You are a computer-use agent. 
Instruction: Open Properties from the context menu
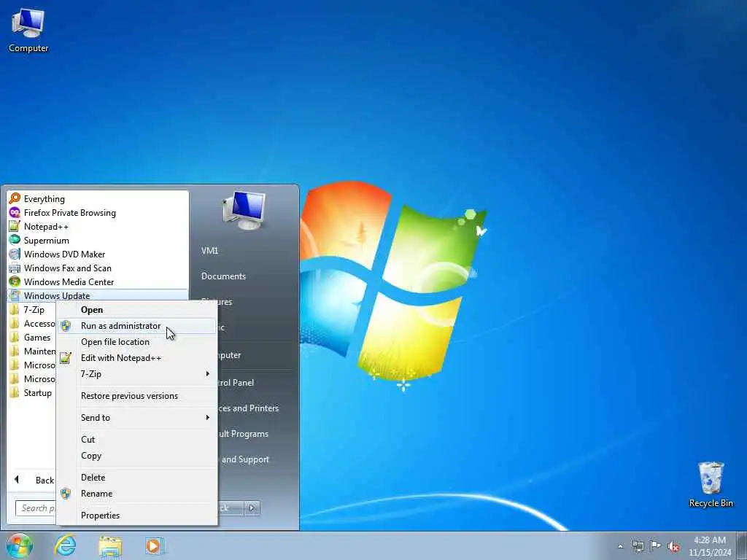[136, 516]
